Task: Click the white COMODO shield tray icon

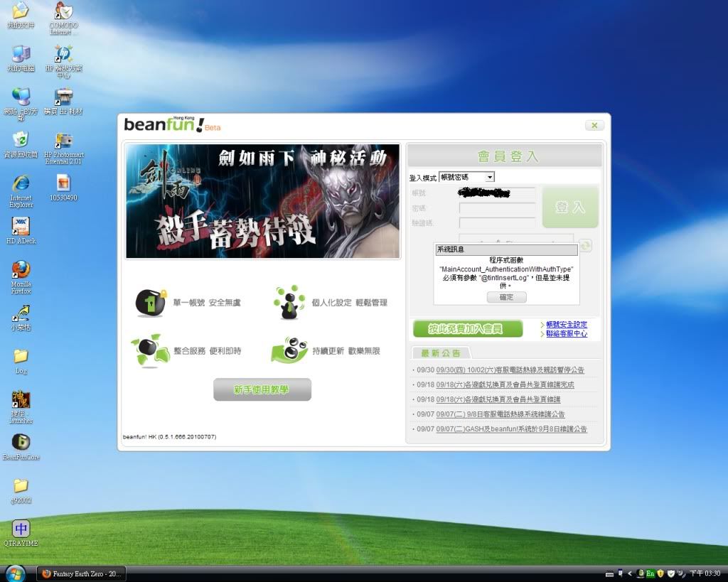Action: pos(670,573)
